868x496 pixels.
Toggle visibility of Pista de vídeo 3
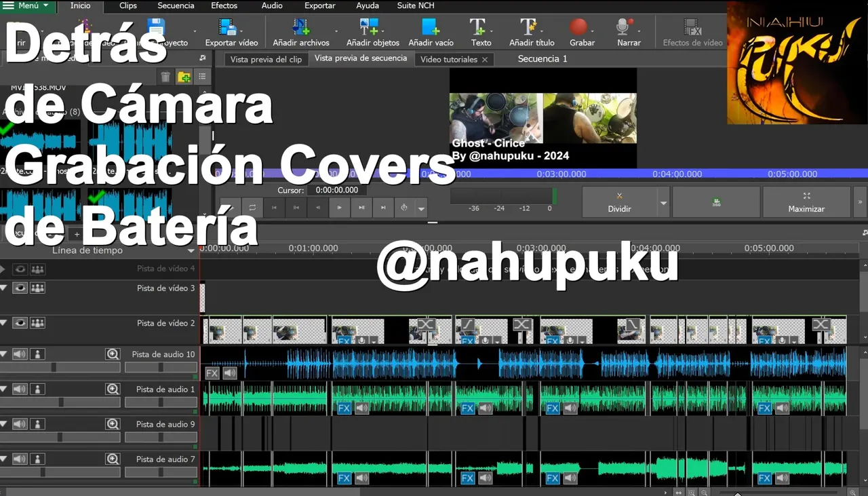(x=20, y=288)
